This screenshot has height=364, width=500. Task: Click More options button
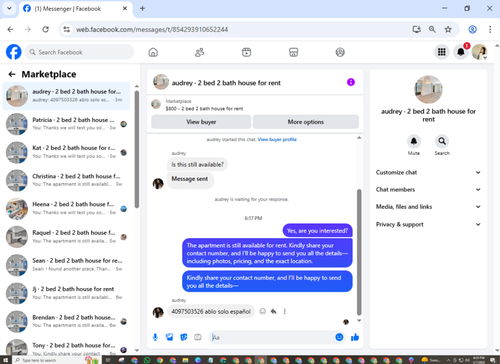tap(306, 122)
